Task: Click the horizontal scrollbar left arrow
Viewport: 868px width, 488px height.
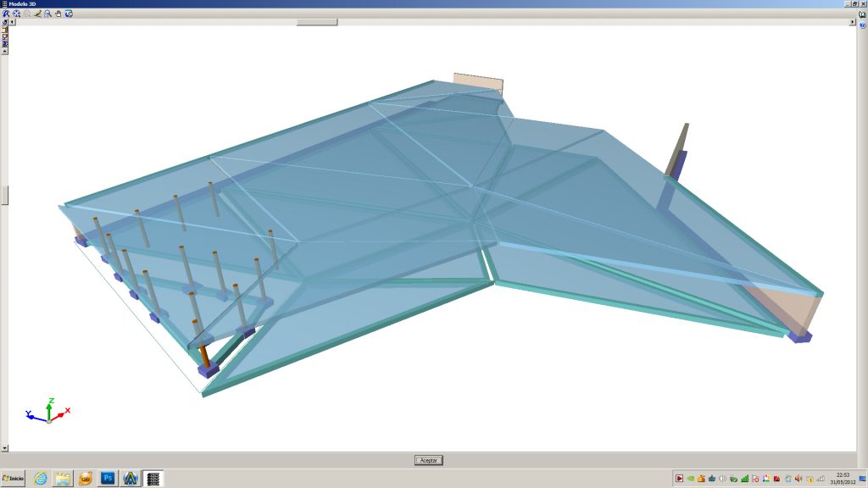Action: [13, 22]
